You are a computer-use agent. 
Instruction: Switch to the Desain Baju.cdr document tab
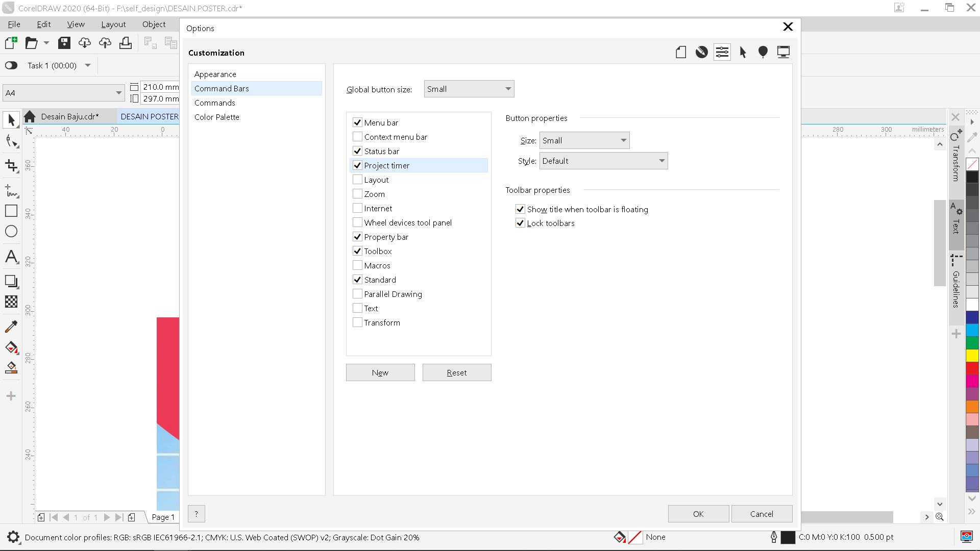pos(70,116)
